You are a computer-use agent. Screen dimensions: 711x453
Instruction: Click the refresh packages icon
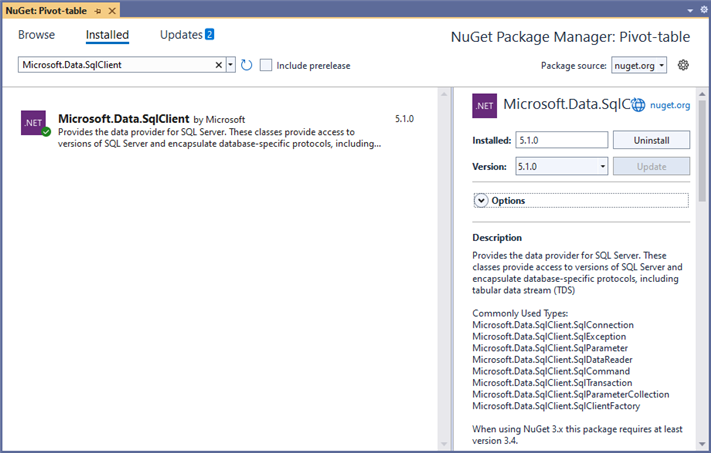246,65
